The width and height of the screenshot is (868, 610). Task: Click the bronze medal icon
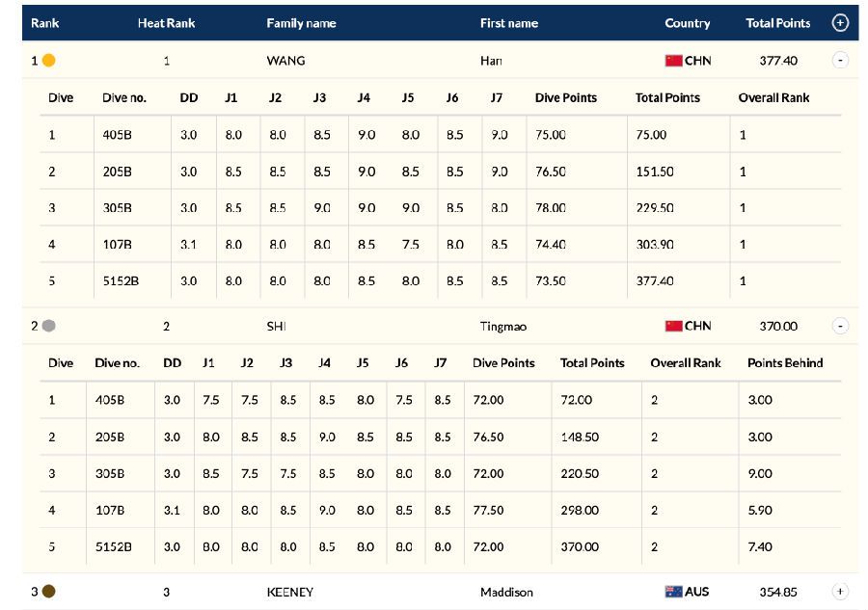pos(49,592)
